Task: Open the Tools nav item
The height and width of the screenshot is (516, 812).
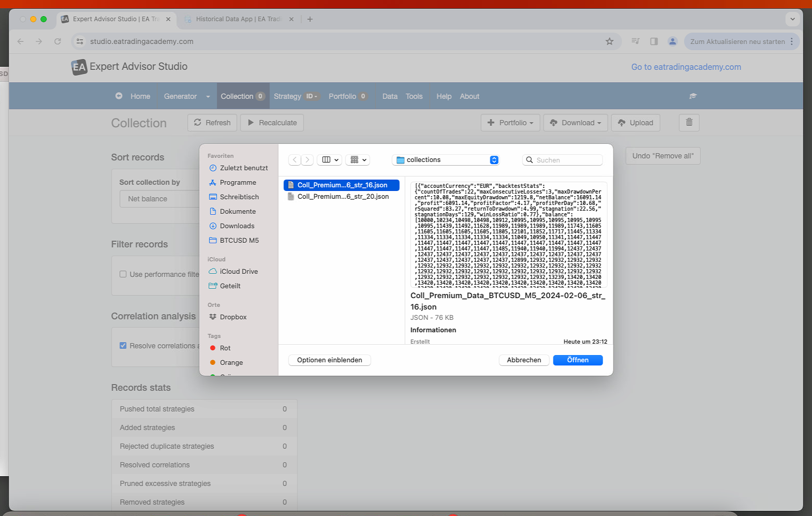Action: pyautogui.click(x=414, y=96)
